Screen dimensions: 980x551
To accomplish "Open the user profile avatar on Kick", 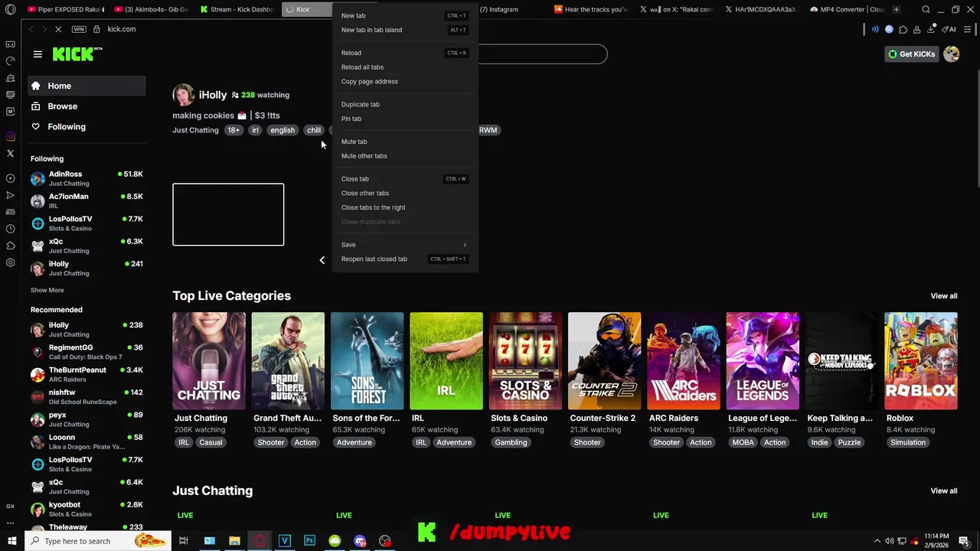I will (x=952, y=54).
